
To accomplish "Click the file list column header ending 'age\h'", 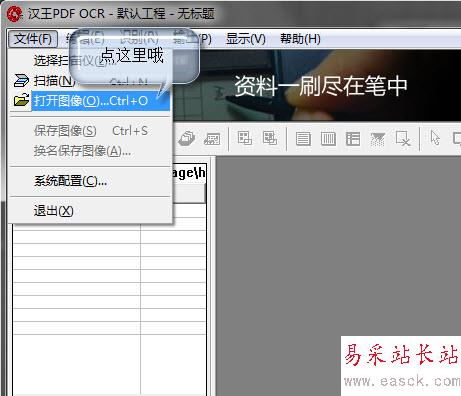I will (189, 173).
